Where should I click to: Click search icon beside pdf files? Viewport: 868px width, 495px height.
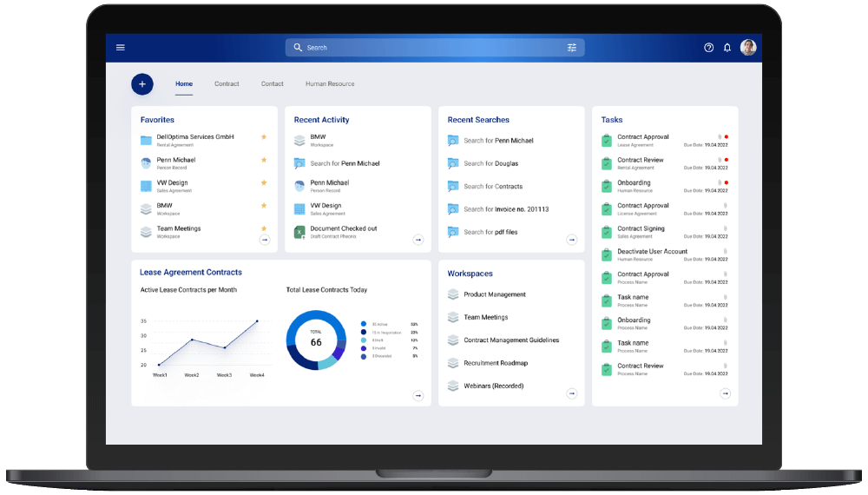point(453,232)
